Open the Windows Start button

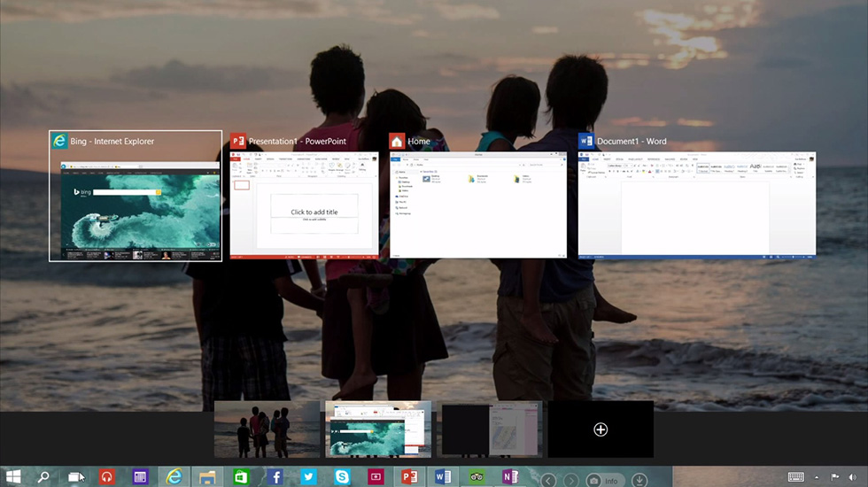coord(13,476)
